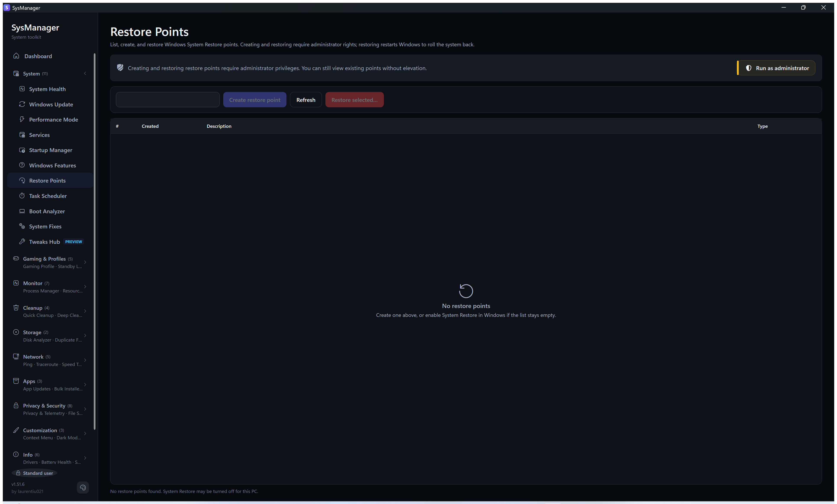Image resolution: width=837 pixels, height=504 pixels.
Task: Click the Startup Manager icon
Action: coord(22,150)
